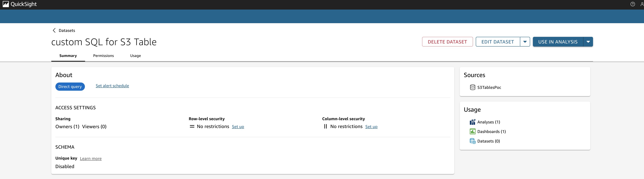The height and width of the screenshot is (179, 644).
Task: Switch to the Permissions tab
Action: [103, 56]
